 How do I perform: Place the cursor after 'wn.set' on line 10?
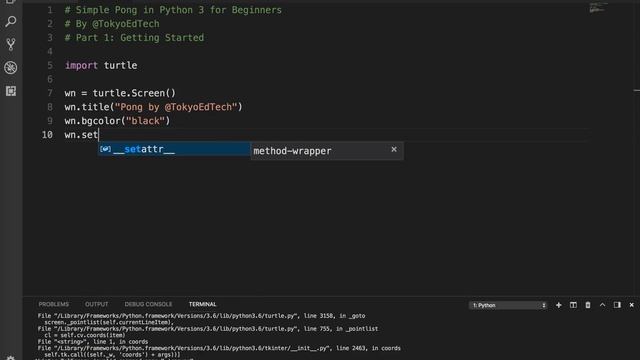tap(99, 135)
